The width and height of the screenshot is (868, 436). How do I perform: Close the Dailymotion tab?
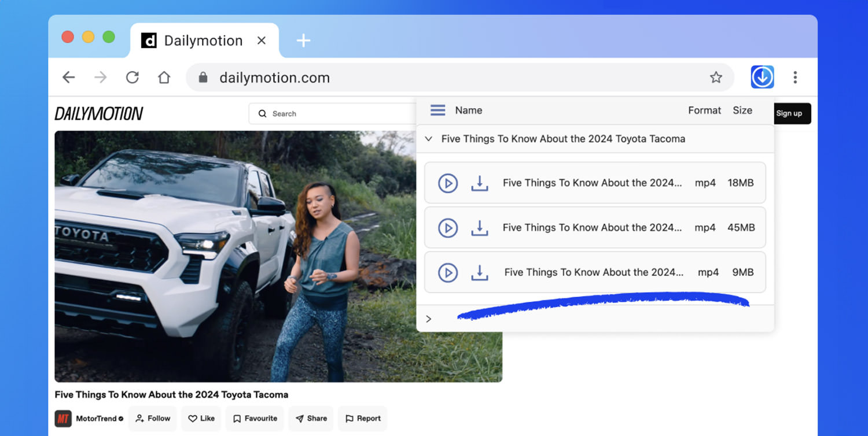tap(262, 40)
